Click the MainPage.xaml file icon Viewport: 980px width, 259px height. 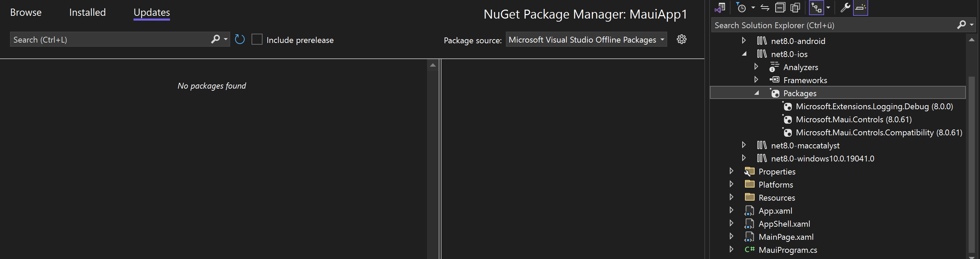(749, 237)
